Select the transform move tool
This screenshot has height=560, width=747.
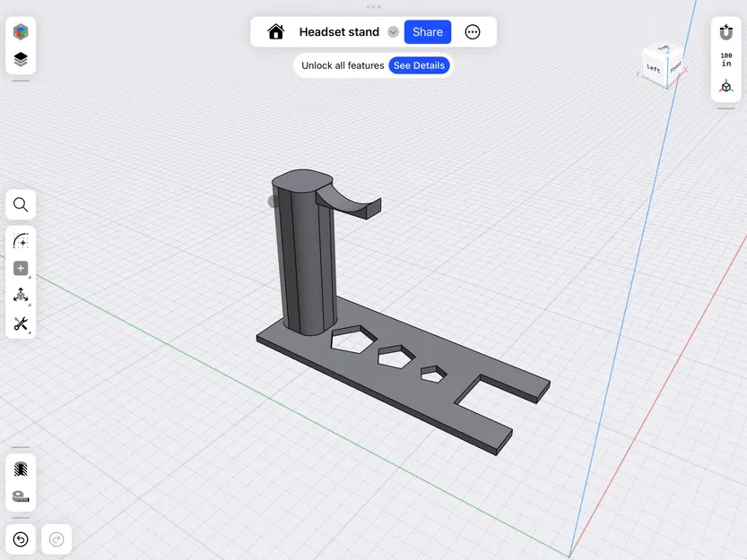[21, 296]
